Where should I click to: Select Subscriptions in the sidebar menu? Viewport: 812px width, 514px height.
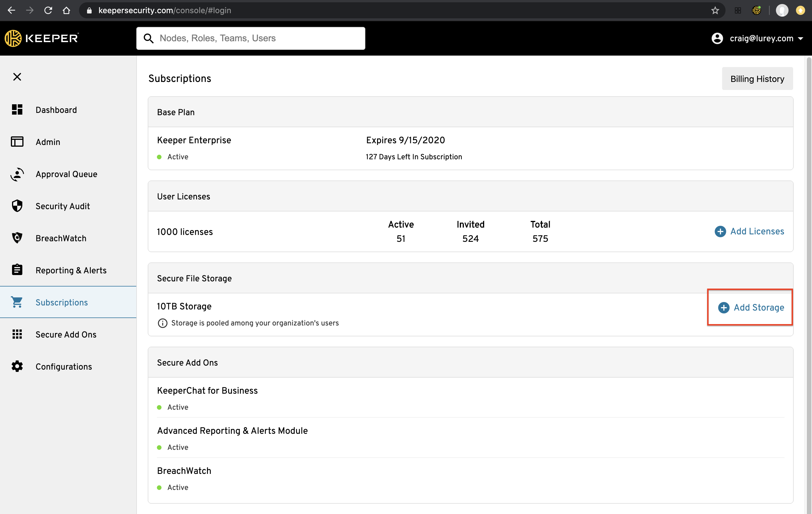(x=62, y=302)
